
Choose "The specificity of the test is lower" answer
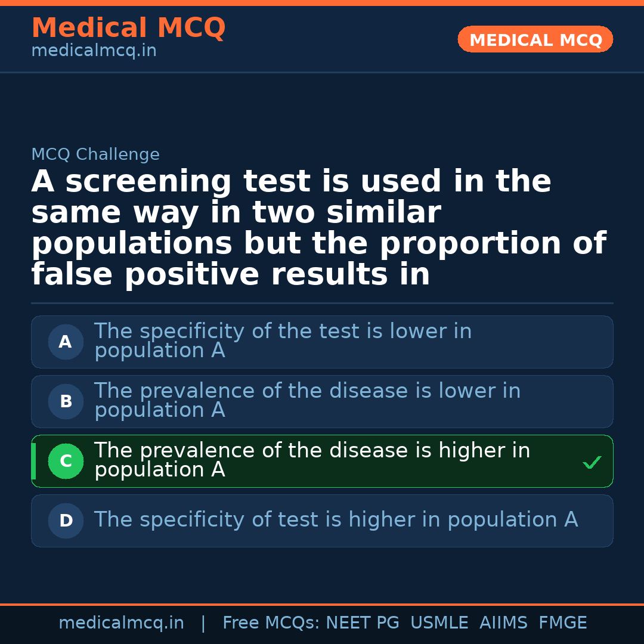(283, 341)
